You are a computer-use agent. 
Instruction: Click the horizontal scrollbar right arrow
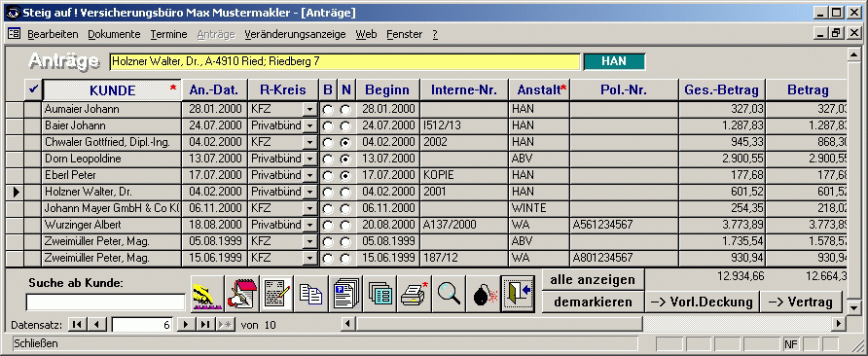(839, 323)
